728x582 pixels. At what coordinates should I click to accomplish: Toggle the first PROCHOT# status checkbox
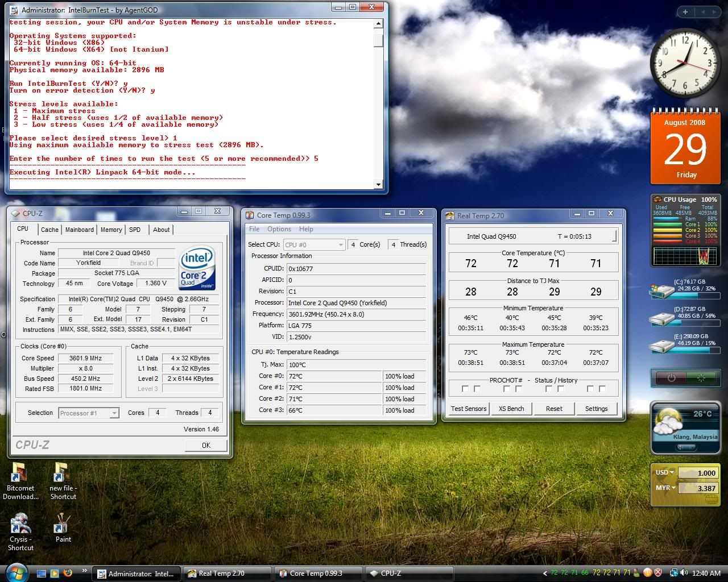click(465, 389)
